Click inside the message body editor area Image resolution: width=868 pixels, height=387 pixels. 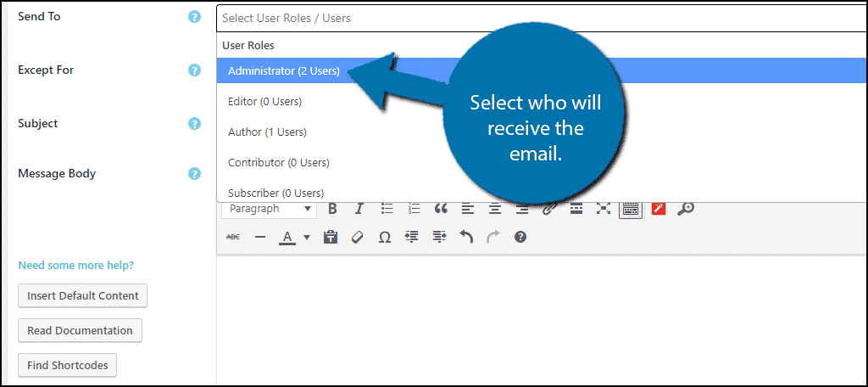click(x=542, y=321)
